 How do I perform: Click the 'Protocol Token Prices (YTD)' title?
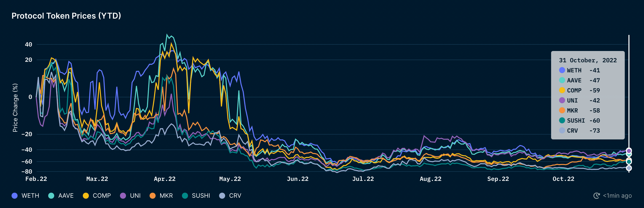click(x=66, y=16)
